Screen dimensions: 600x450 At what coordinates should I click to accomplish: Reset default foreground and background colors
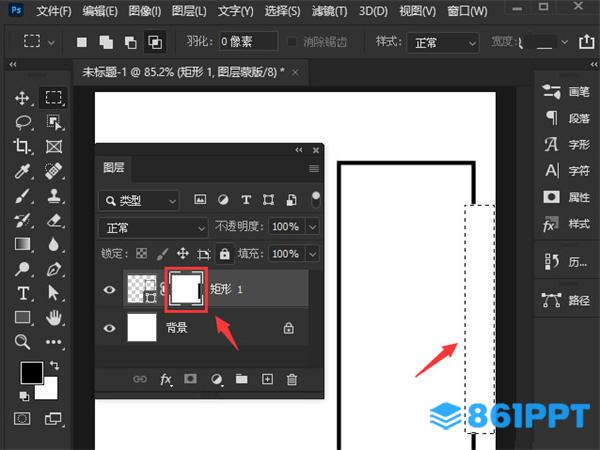[24, 396]
